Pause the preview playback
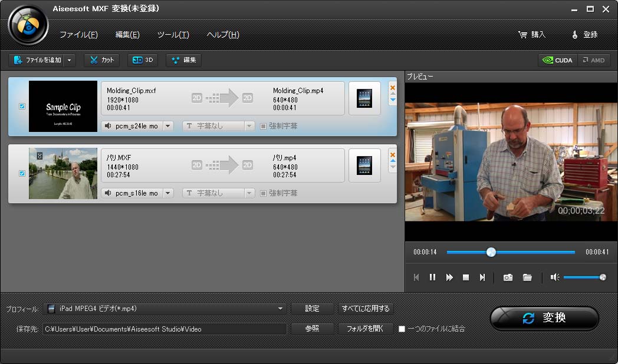Viewport: 618px width, 364px height. tap(432, 277)
